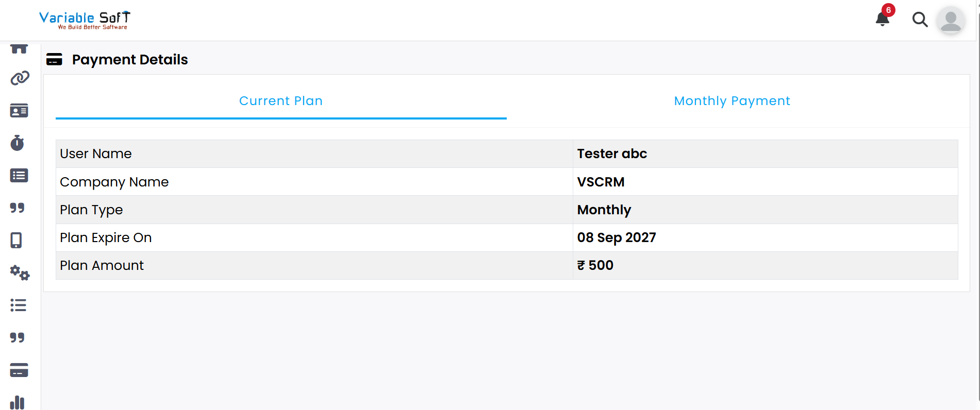Click the store icon in sidebar
Screen dimensions: 980x410
[x=19, y=49]
